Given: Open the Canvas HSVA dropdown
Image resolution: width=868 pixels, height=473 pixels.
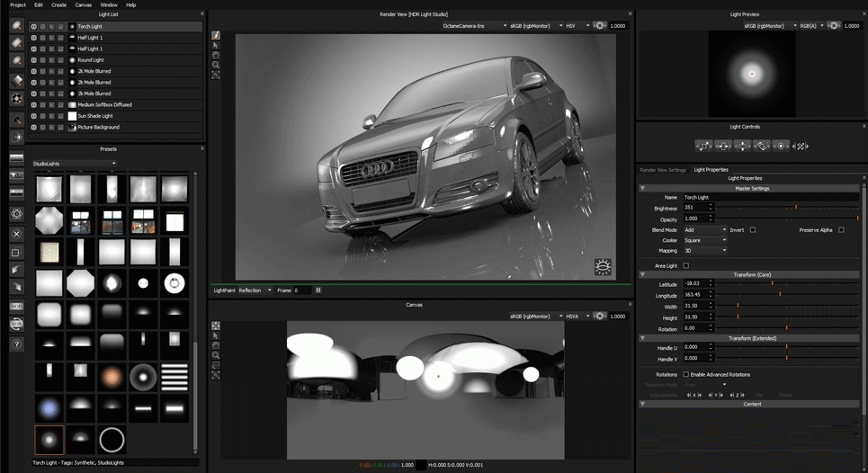Looking at the screenshot, I should tap(577, 316).
